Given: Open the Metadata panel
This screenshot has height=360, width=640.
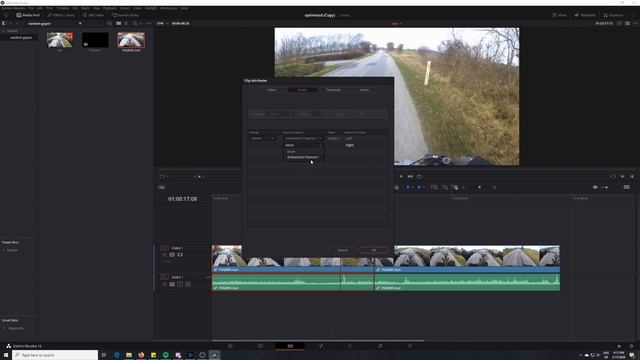Looking at the screenshot, I should pos(585,15).
